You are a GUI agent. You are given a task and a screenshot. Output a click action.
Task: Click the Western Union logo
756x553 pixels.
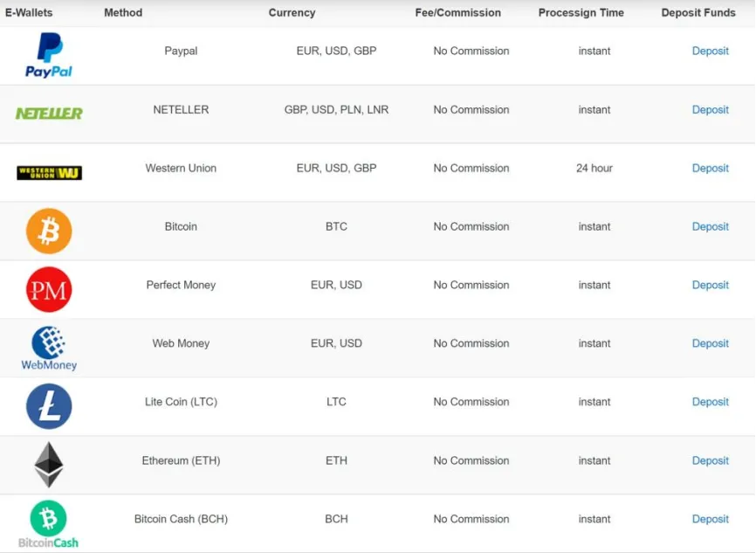point(49,173)
